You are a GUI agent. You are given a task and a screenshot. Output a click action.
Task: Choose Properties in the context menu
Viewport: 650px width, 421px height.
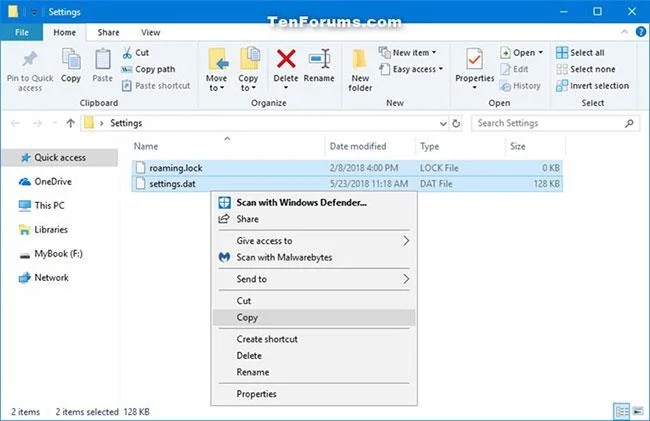pyautogui.click(x=313, y=394)
